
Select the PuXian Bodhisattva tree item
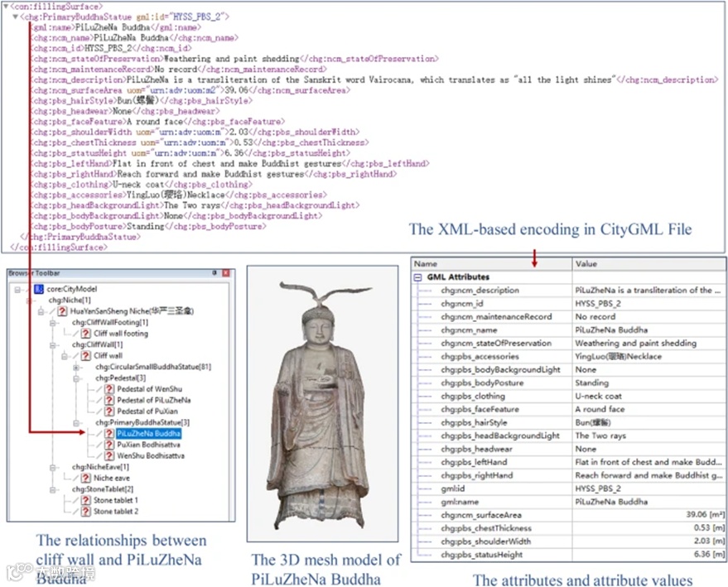tap(148, 445)
